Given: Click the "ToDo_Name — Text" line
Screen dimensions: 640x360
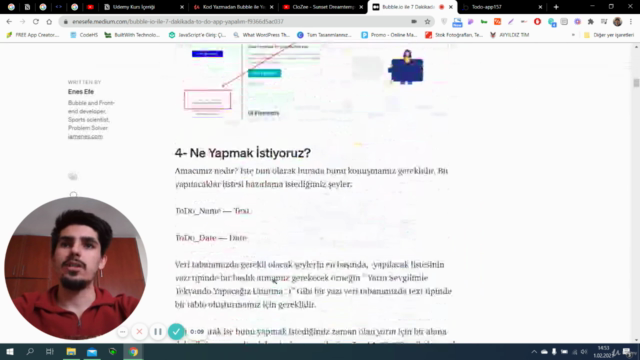Looking at the screenshot, I should 213,211.
